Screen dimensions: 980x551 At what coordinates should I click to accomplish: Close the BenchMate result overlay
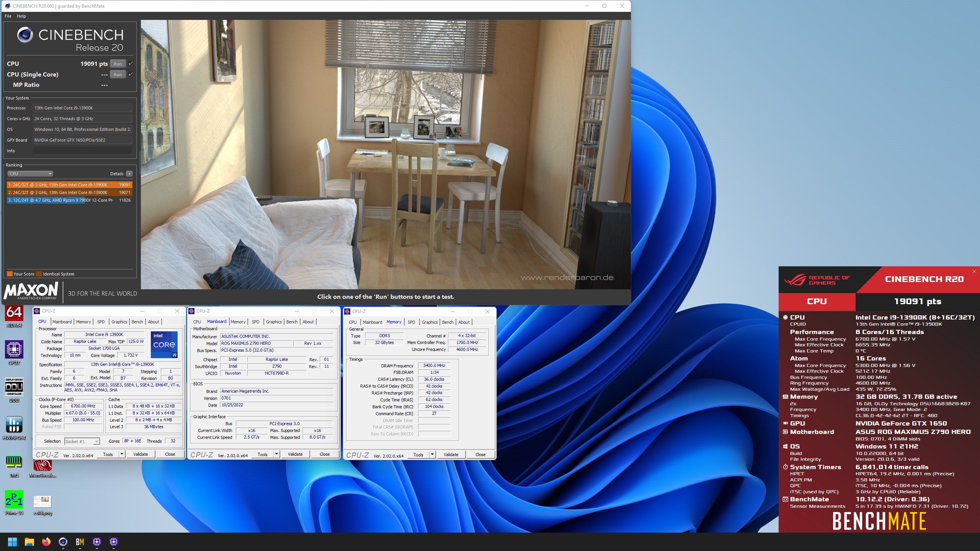[974, 271]
